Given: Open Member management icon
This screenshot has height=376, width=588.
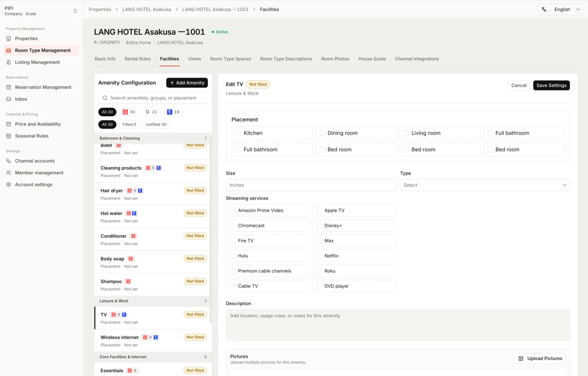Looking at the screenshot, I should point(8,173).
